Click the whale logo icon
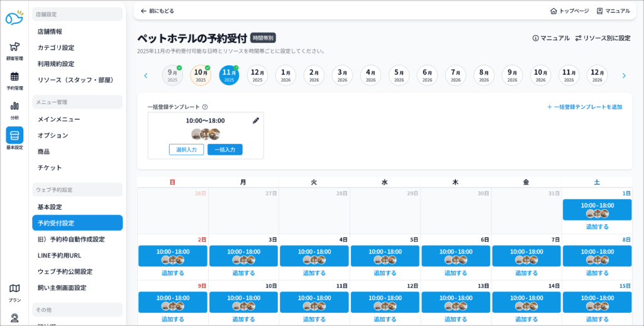The image size is (644, 326). [x=14, y=18]
